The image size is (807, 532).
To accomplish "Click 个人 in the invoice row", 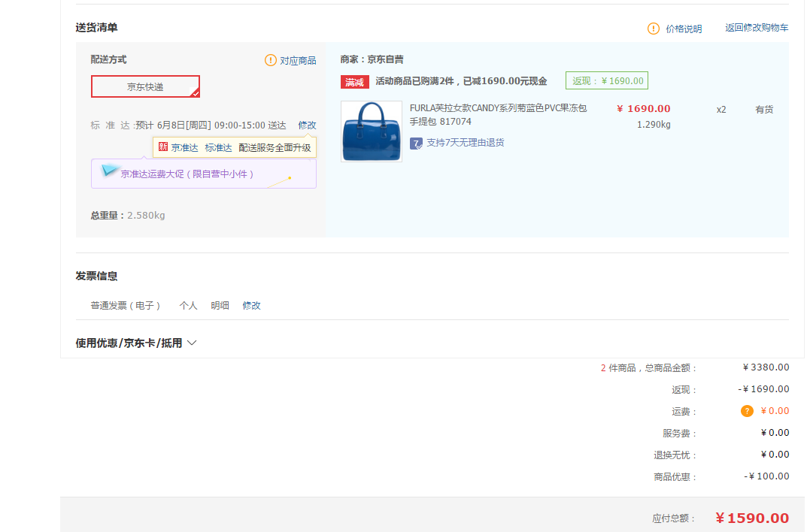I will (x=188, y=305).
